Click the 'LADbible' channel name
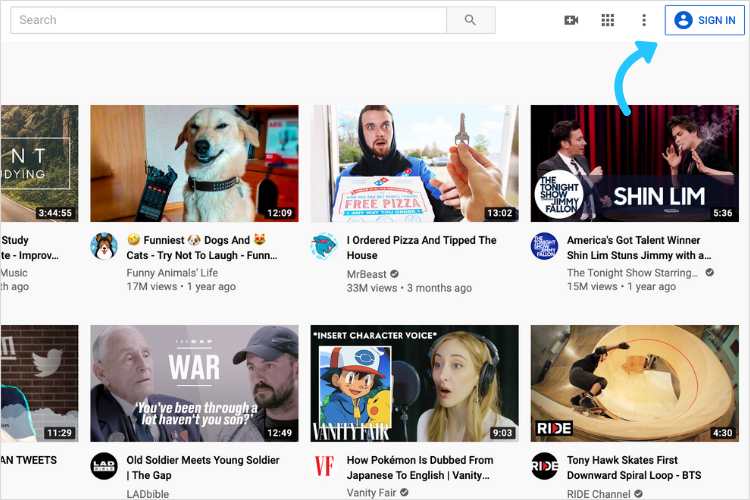 click(x=147, y=494)
